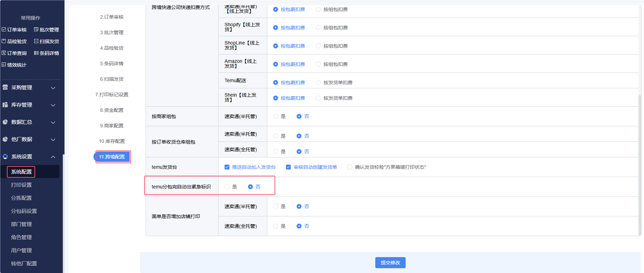Open 分拣配置 in the sidebar
The width and height of the screenshot is (644, 273).
(x=21, y=198)
